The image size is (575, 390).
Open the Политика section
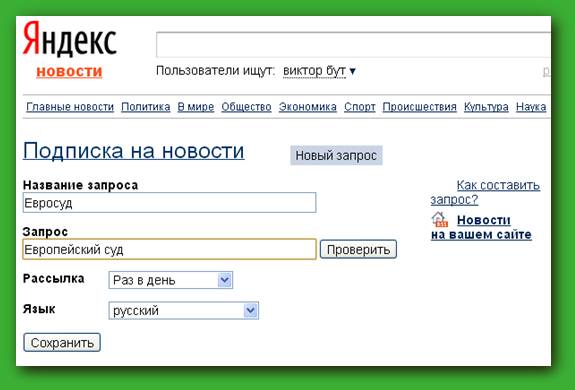click(146, 107)
